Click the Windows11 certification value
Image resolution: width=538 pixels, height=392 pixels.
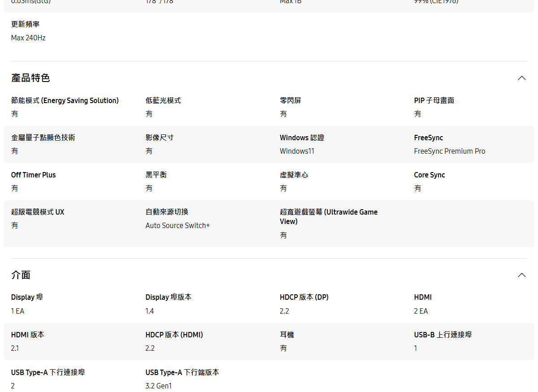pyautogui.click(x=297, y=151)
